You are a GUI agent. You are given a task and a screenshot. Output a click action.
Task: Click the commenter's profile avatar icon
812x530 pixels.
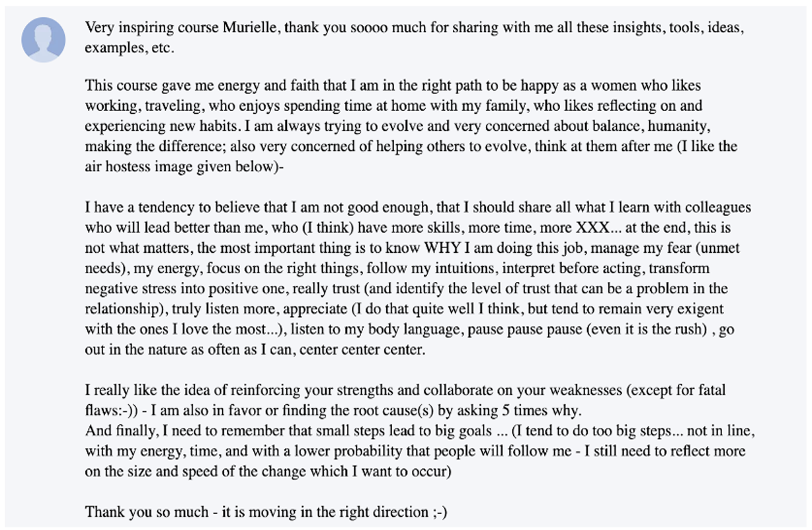[44, 40]
